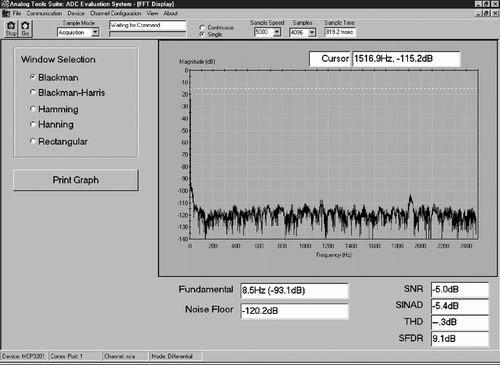Click the Analog Tools Suite title bar icon
The height and width of the screenshot is (365, 500).
[4, 4]
